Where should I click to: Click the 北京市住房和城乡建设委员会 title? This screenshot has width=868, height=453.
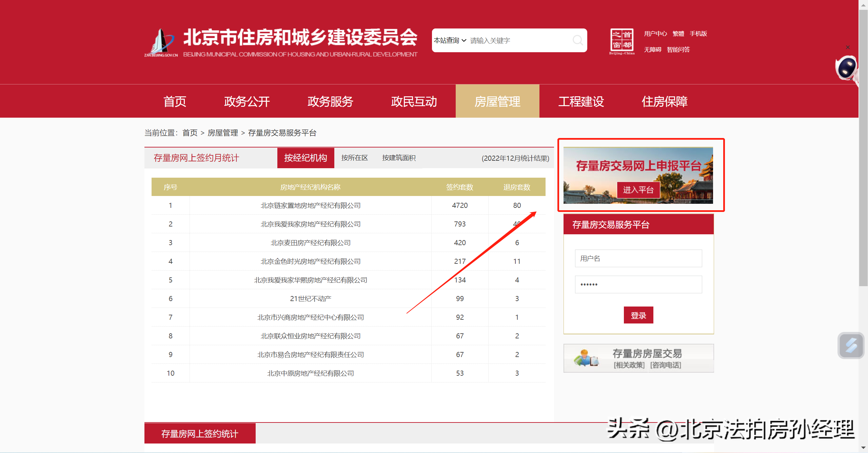pyautogui.click(x=300, y=37)
